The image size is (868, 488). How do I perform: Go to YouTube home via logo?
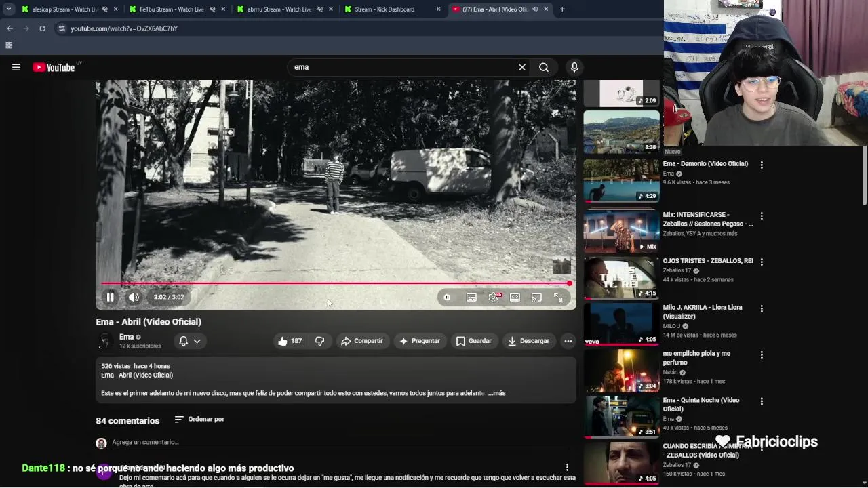coord(54,67)
